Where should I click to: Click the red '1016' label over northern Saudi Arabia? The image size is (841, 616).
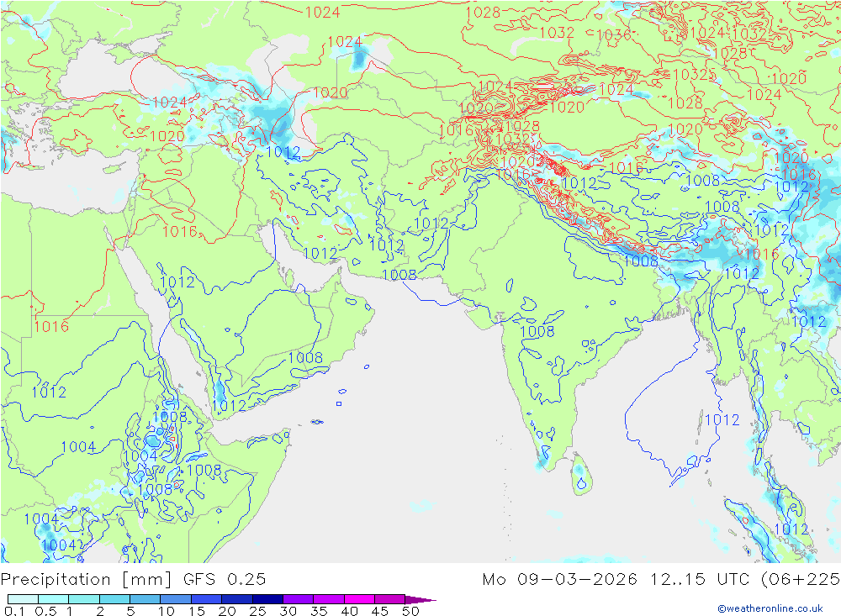click(x=180, y=232)
